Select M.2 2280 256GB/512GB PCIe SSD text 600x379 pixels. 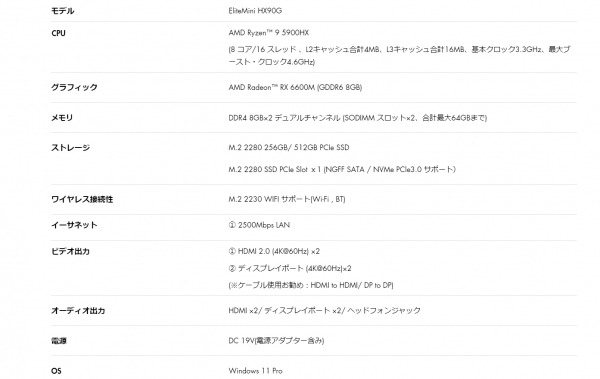pos(289,147)
